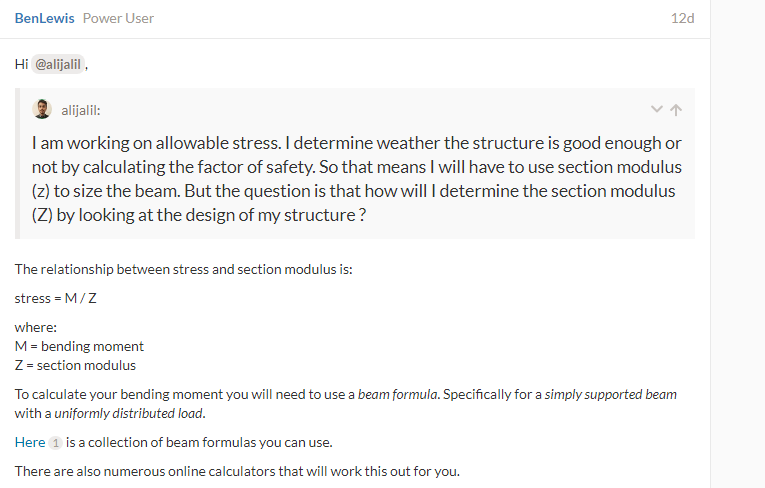Click the quoted text about section modulus
Viewport: 765px width, 488px height.
[x=355, y=178]
